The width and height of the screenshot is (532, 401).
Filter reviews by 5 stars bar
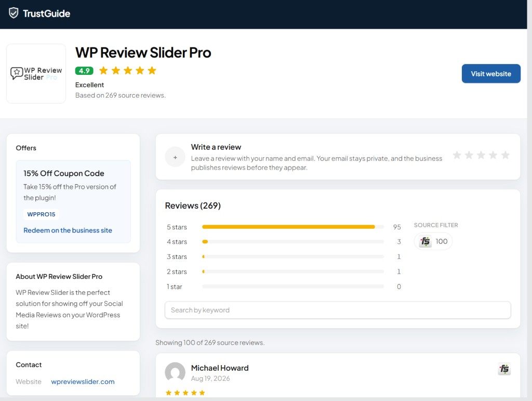click(293, 227)
